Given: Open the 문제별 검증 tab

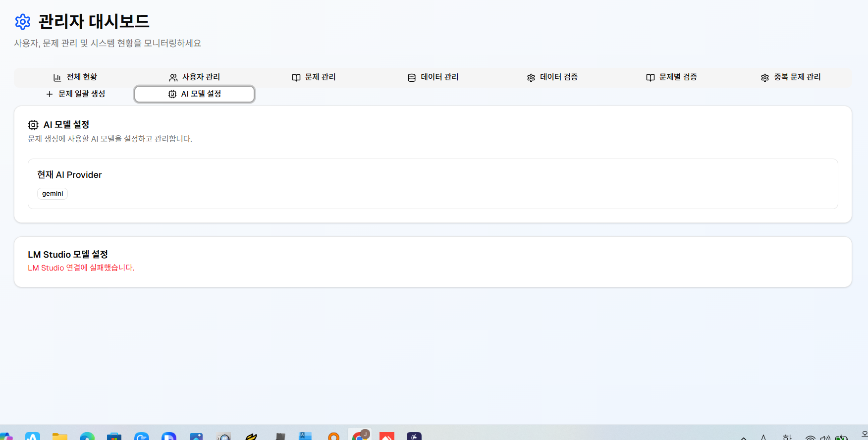Looking at the screenshot, I should 672,77.
